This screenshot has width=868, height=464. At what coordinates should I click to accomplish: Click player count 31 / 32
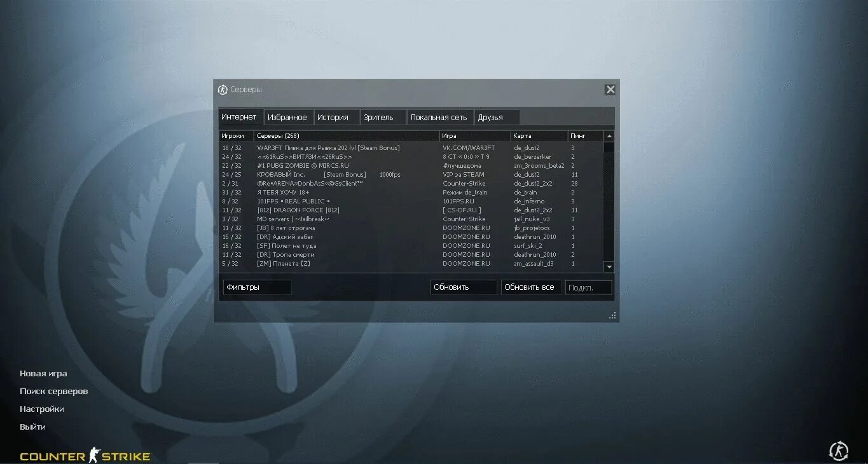231,193
